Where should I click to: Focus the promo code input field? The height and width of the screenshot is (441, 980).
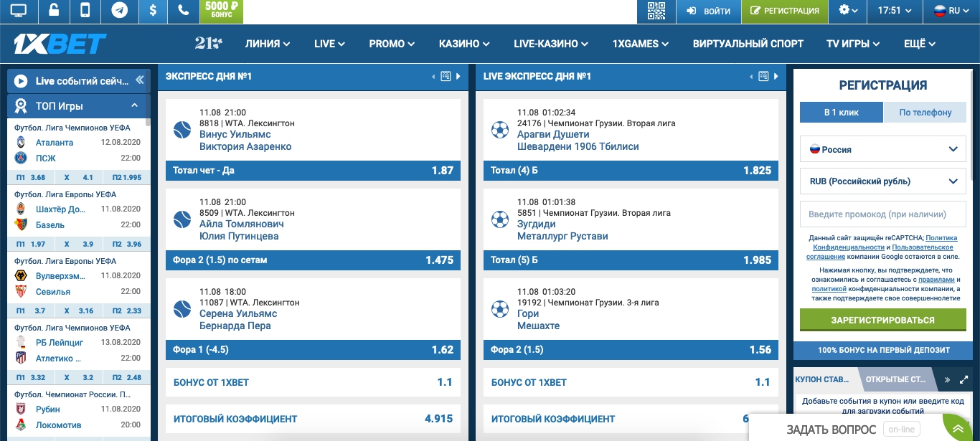883,214
